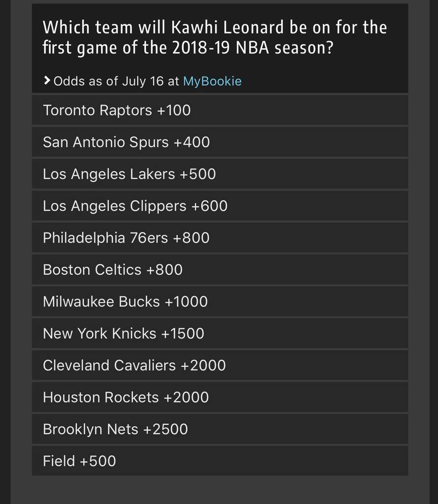Image resolution: width=438 pixels, height=504 pixels.
Task: Pick the New York Knicks +1500 row
Action: 219,334
